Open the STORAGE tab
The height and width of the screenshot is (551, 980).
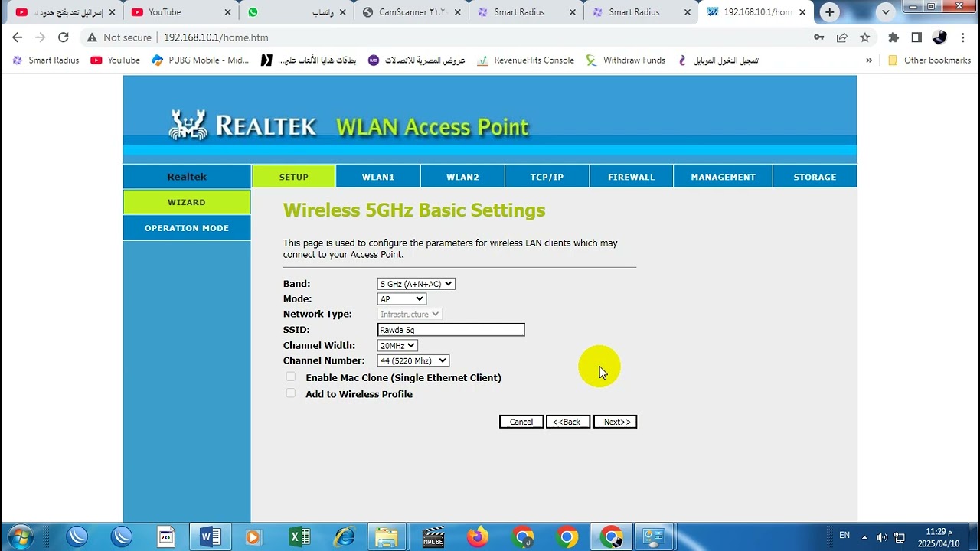[x=815, y=177]
